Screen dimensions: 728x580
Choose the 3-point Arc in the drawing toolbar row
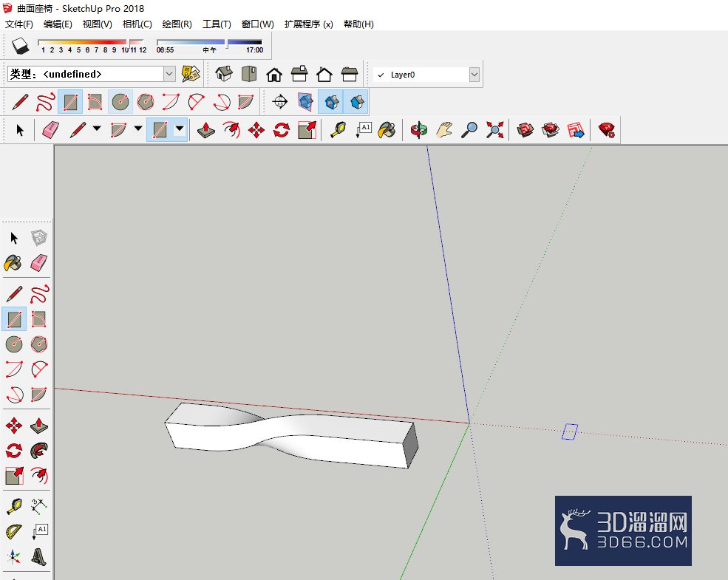tap(222, 102)
